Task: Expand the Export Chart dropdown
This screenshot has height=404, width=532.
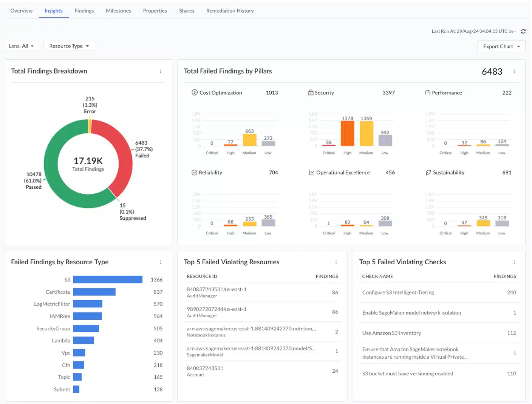Action: point(501,46)
